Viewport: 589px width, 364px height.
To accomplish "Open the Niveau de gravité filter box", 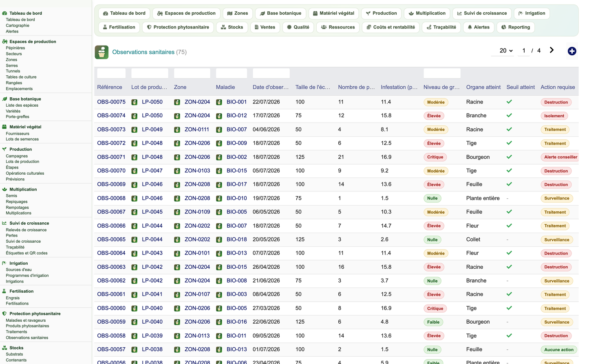I will coord(442,73).
